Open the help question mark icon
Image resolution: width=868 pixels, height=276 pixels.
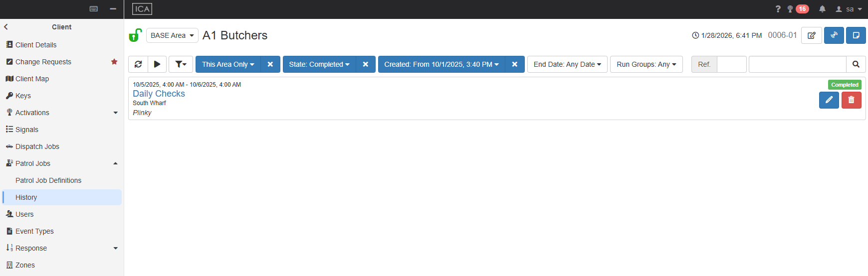(x=778, y=9)
